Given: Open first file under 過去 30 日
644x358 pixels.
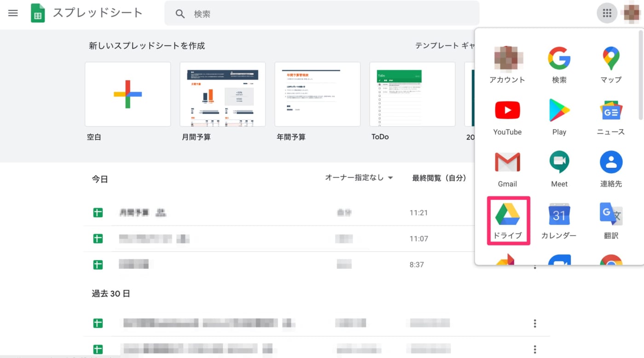Looking at the screenshot, I should pyautogui.click(x=316, y=323).
